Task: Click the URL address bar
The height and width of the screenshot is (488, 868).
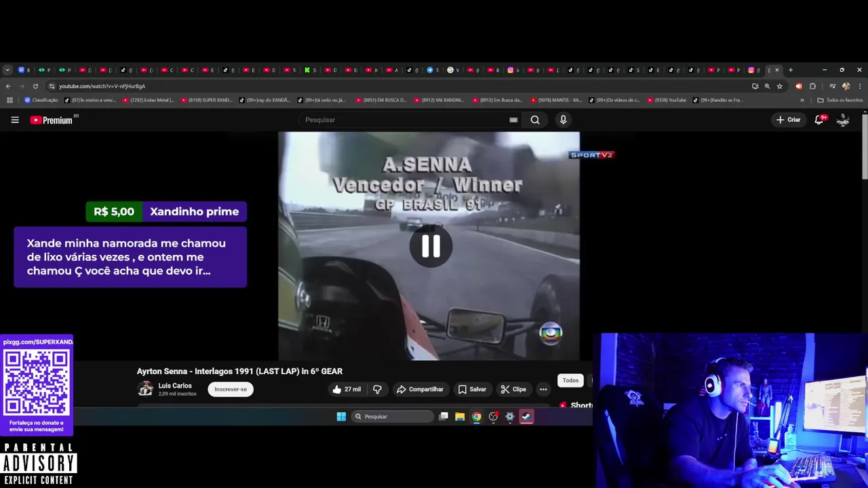Action: point(400,86)
